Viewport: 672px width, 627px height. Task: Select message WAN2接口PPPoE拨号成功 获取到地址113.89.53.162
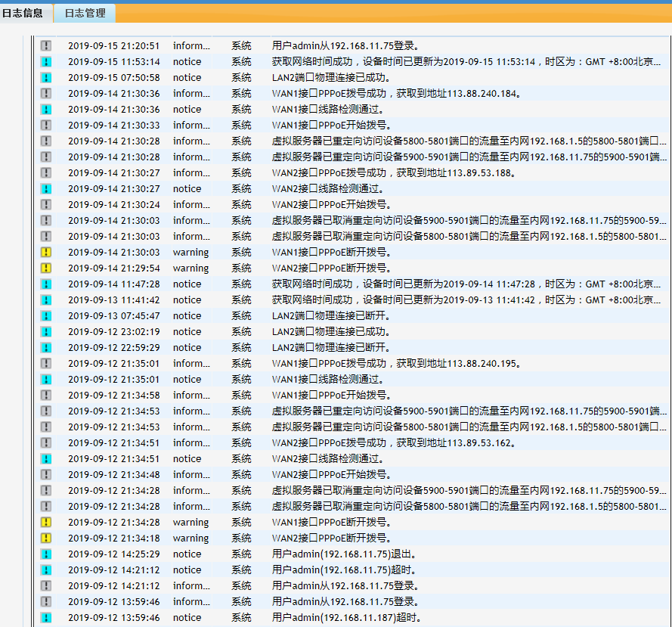click(x=393, y=443)
